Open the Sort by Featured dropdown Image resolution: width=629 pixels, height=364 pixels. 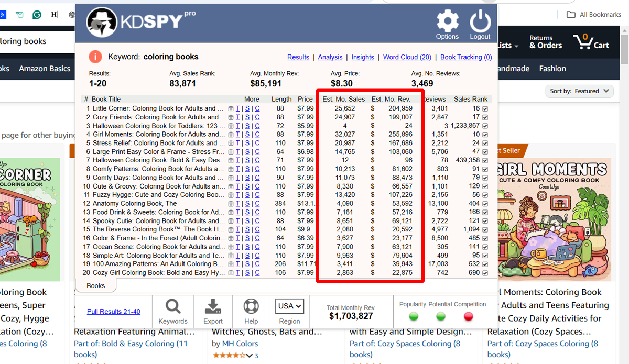point(579,91)
